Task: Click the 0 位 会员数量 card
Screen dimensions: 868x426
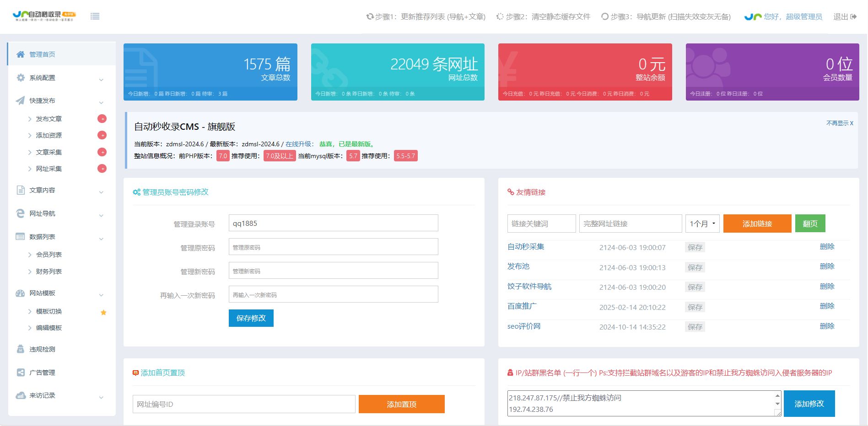Action: click(x=772, y=72)
